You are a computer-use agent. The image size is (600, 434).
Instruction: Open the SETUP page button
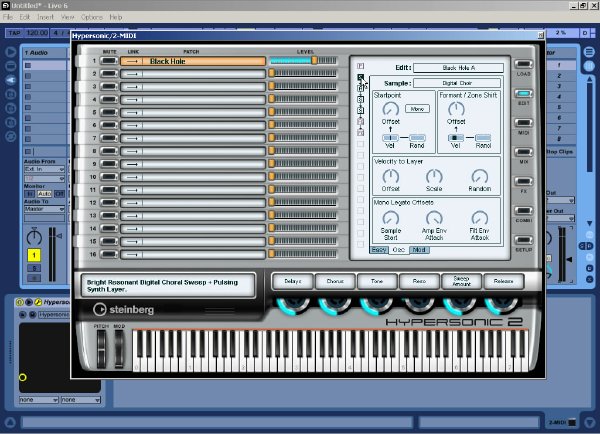523,240
